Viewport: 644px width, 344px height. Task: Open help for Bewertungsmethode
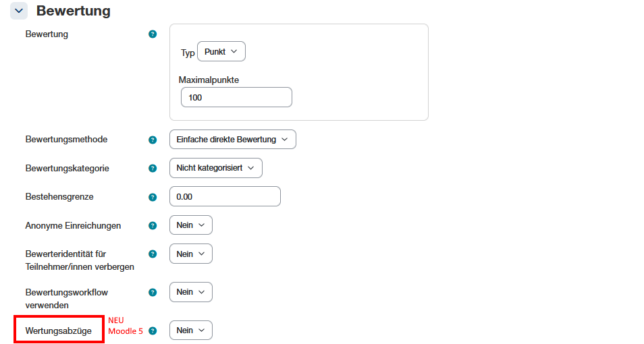point(153,140)
